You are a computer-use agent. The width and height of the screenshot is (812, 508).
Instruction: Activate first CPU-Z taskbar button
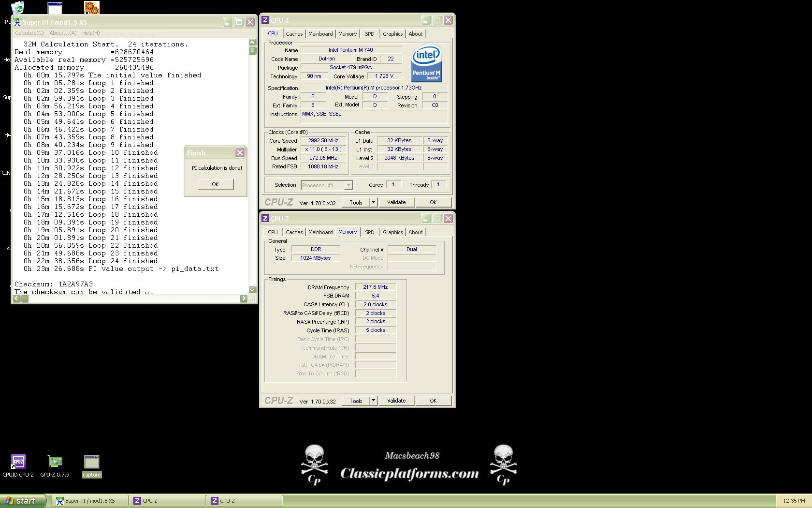point(167,501)
